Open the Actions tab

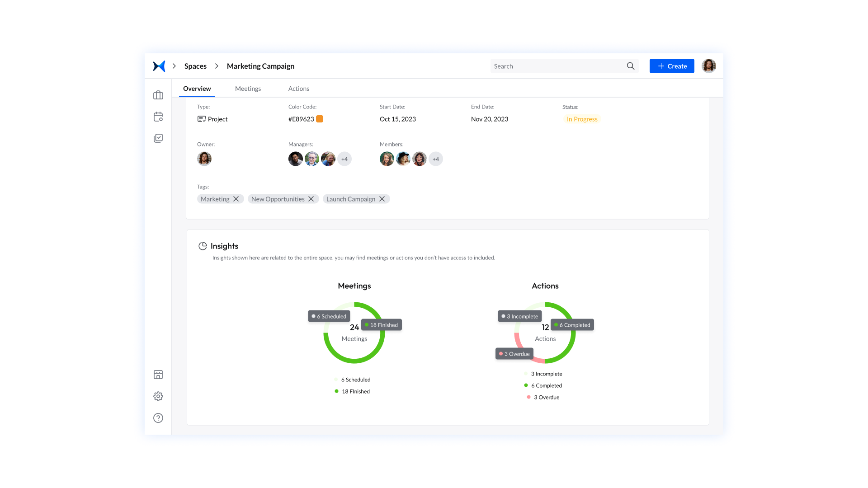coord(298,89)
